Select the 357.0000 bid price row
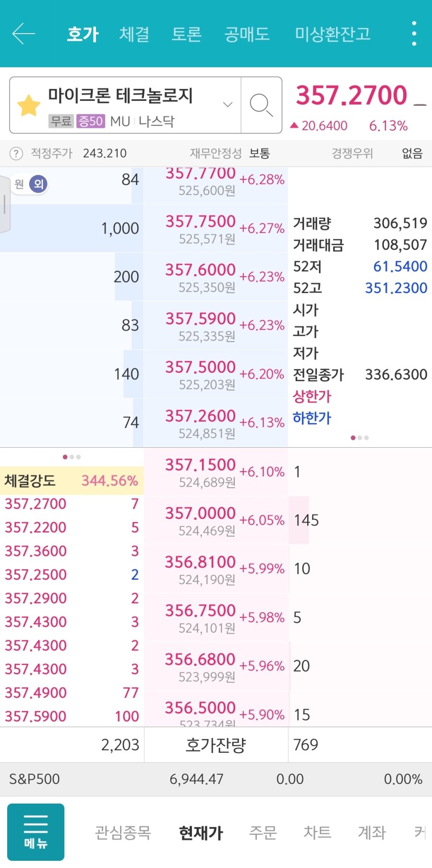This screenshot has height=868, width=432. point(216,520)
